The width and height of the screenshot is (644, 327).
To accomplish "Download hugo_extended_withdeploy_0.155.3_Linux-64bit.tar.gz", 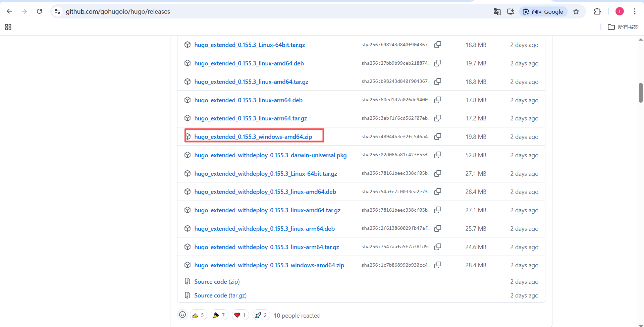I will tap(266, 174).
